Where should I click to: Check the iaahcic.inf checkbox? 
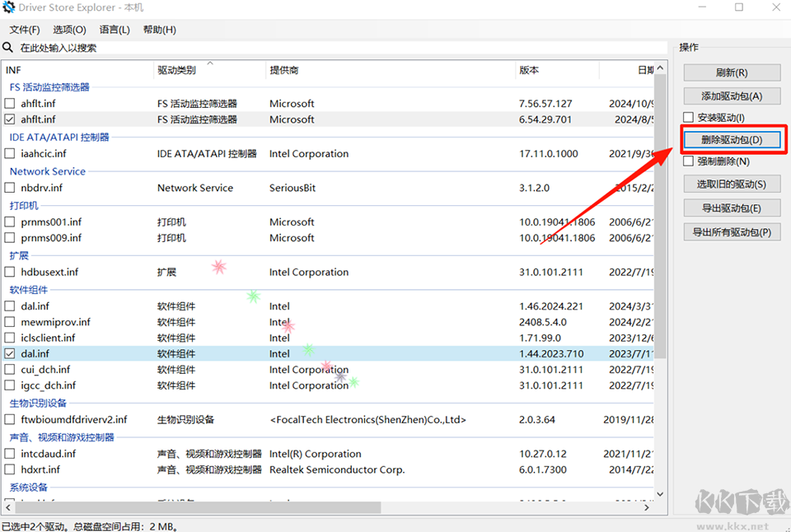10,153
